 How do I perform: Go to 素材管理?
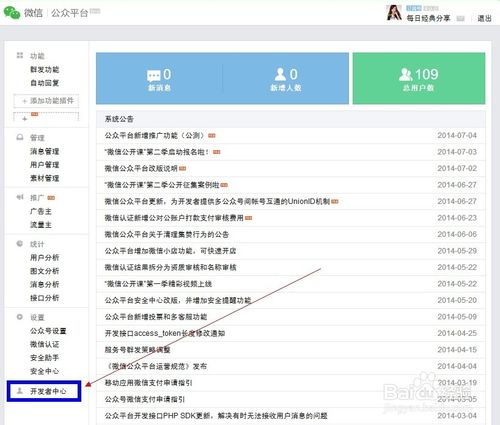[x=45, y=178]
